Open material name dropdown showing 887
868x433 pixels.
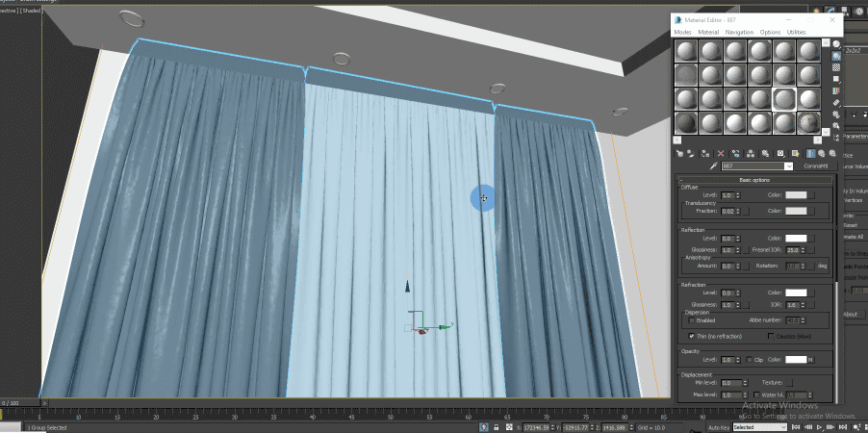[x=789, y=166]
